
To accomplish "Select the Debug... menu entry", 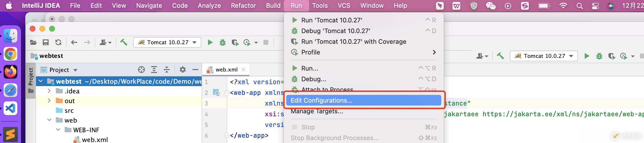I will (364, 79).
